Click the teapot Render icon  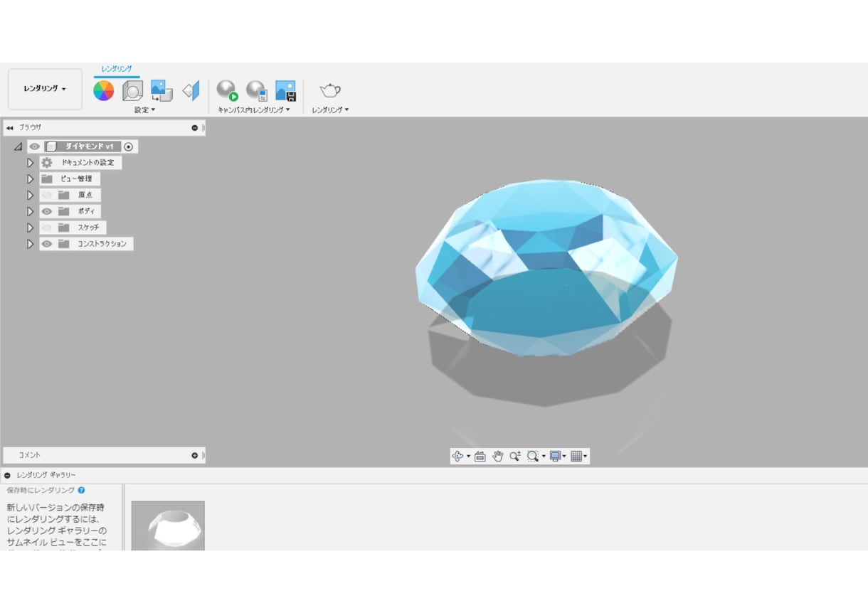point(330,90)
